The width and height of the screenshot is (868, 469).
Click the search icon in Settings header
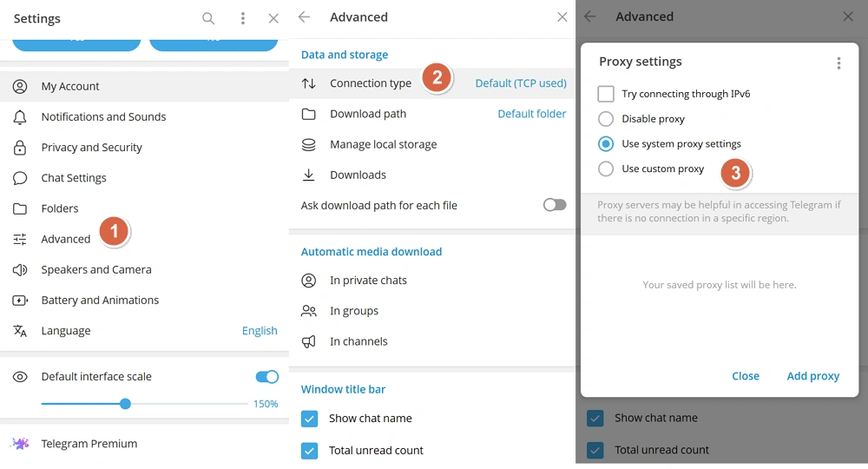[x=208, y=18]
